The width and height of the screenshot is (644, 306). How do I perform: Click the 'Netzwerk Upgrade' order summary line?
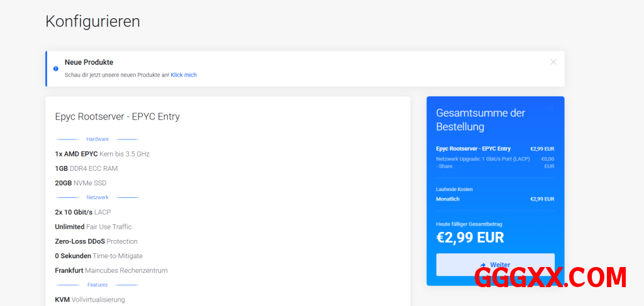point(482,159)
